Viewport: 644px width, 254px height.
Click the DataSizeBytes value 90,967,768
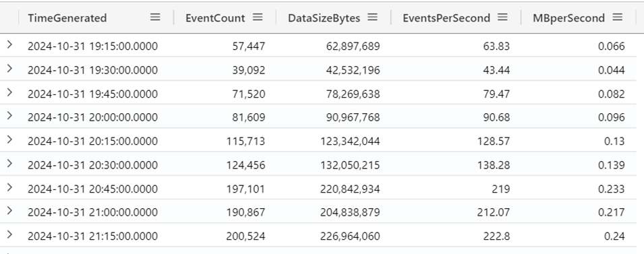353,117
